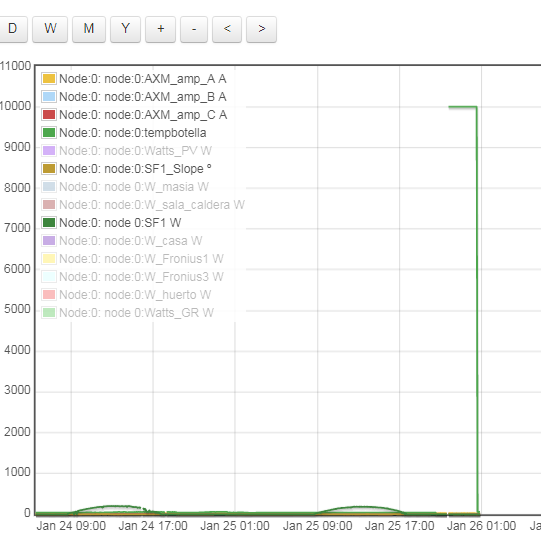Zoom out with the - button
This screenshot has height=542, width=541.
[194, 29]
